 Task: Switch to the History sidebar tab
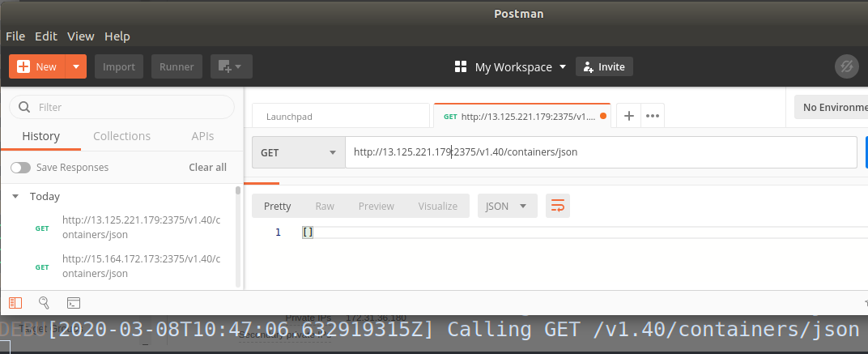pos(41,136)
